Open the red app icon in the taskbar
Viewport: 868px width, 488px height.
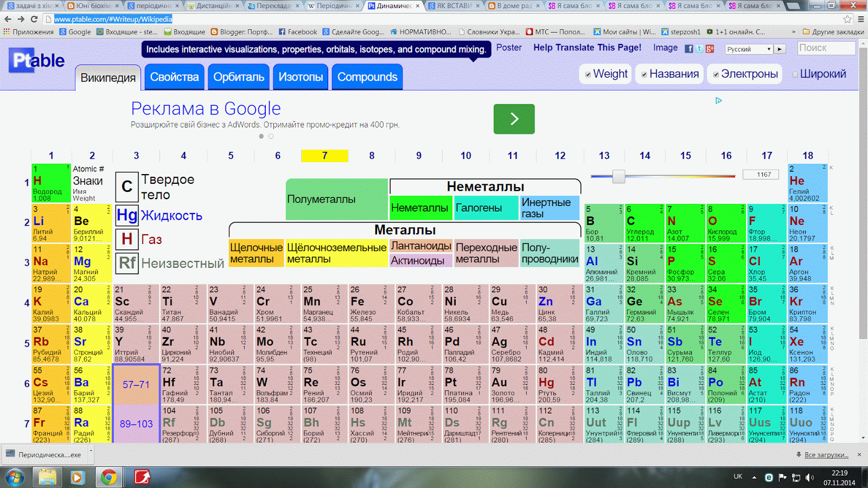142,478
